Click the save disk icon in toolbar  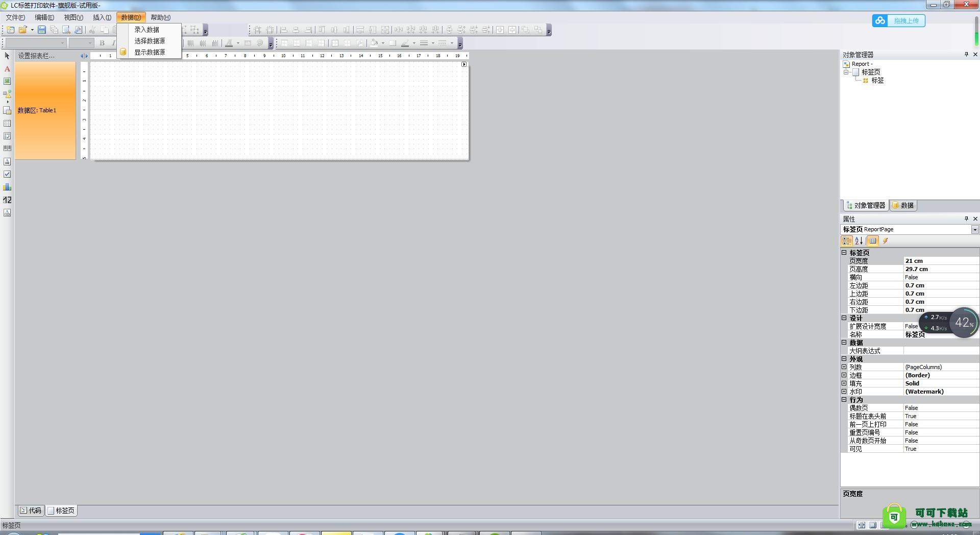pyautogui.click(x=42, y=30)
